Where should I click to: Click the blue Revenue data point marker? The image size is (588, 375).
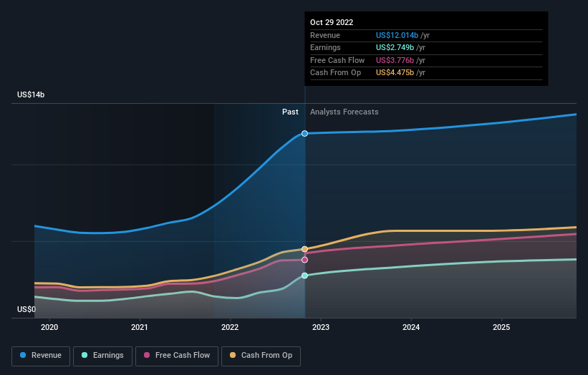(x=305, y=133)
